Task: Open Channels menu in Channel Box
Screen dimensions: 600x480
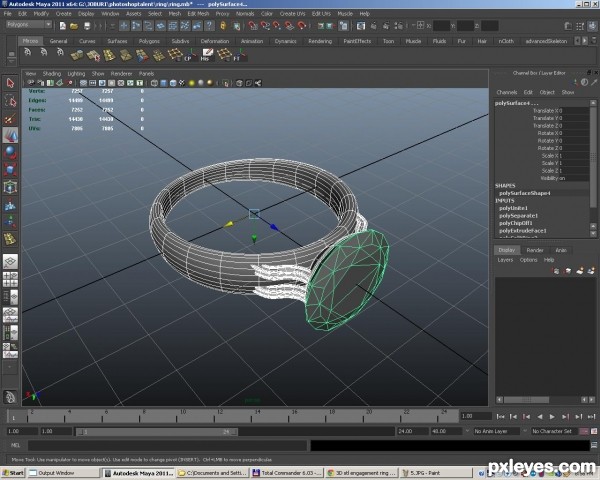Action: [x=507, y=92]
